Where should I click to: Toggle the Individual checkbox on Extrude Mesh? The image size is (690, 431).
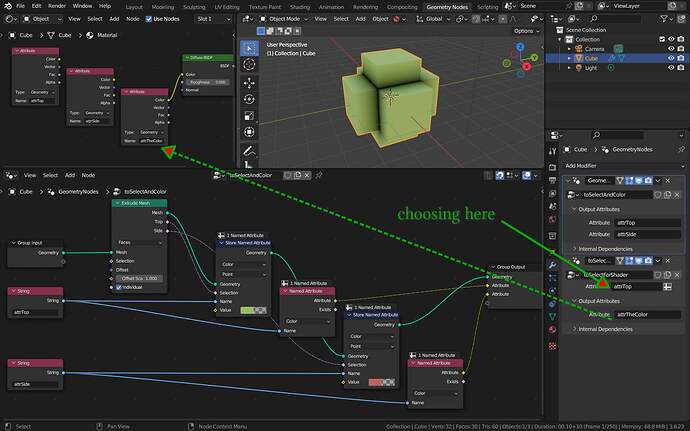118,287
